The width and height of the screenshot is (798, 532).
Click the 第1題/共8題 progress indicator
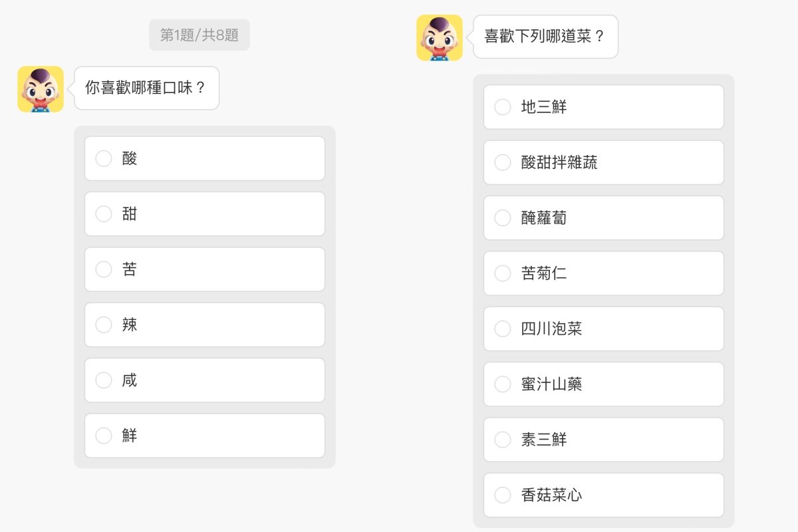[199, 35]
